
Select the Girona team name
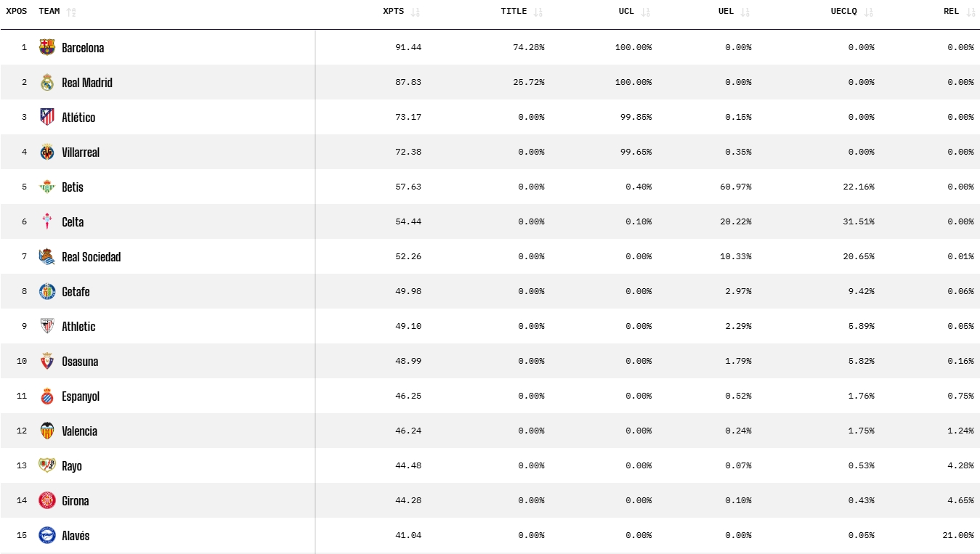pos(76,501)
